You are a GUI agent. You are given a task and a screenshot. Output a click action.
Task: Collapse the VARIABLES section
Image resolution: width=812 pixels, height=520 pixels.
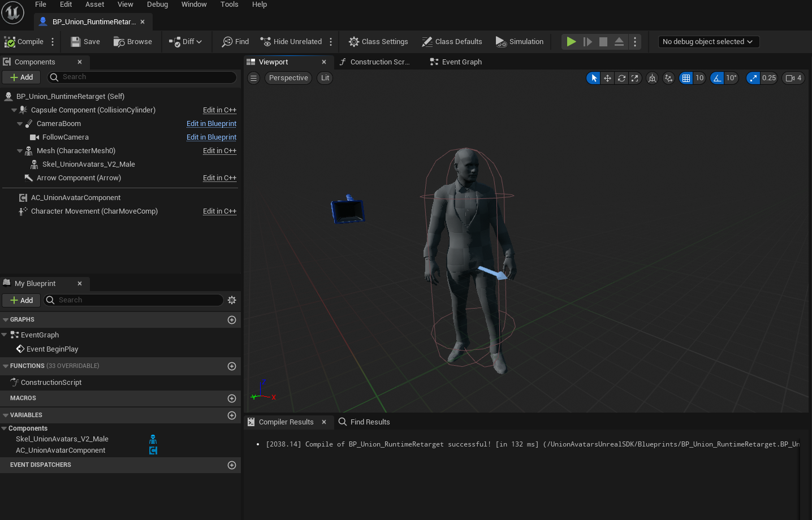pos(6,415)
